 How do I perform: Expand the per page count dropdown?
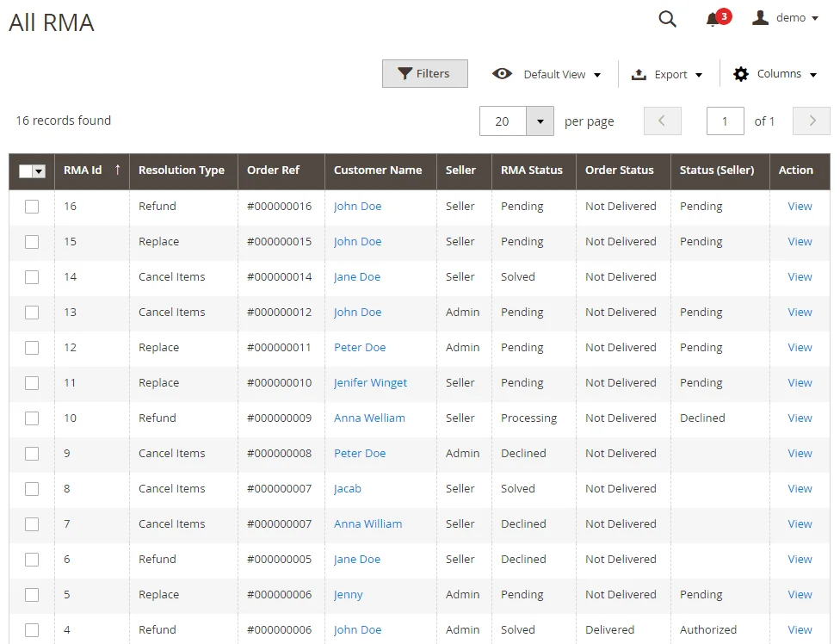(x=540, y=121)
